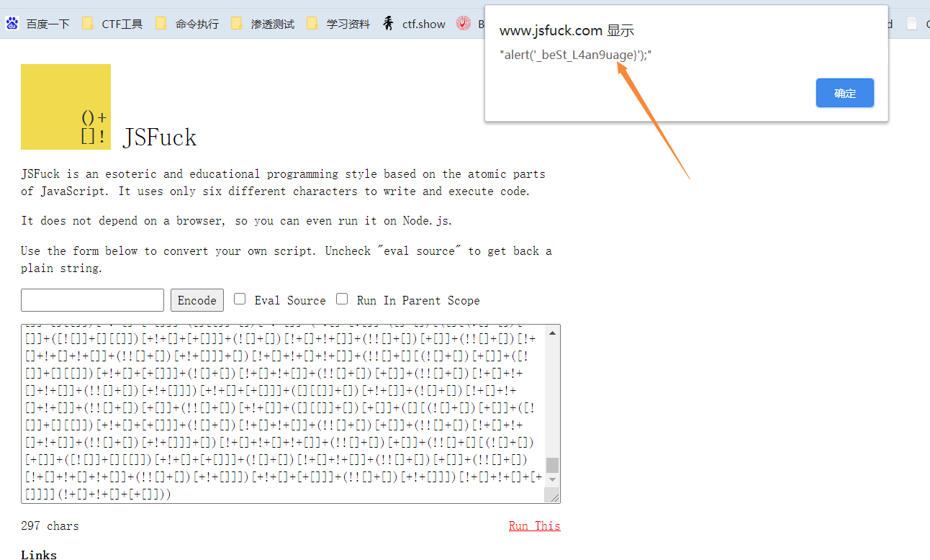Click the alert message "alert('_beSt_L4an9uage}');"
The image size is (930, 560).
pyautogui.click(x=576, y=55)
